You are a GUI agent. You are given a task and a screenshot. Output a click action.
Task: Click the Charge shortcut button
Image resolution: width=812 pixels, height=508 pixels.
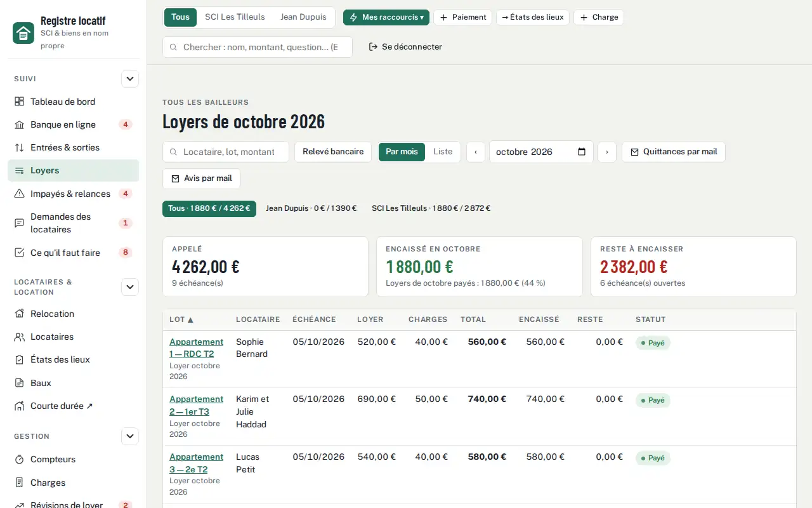(599, 17)
